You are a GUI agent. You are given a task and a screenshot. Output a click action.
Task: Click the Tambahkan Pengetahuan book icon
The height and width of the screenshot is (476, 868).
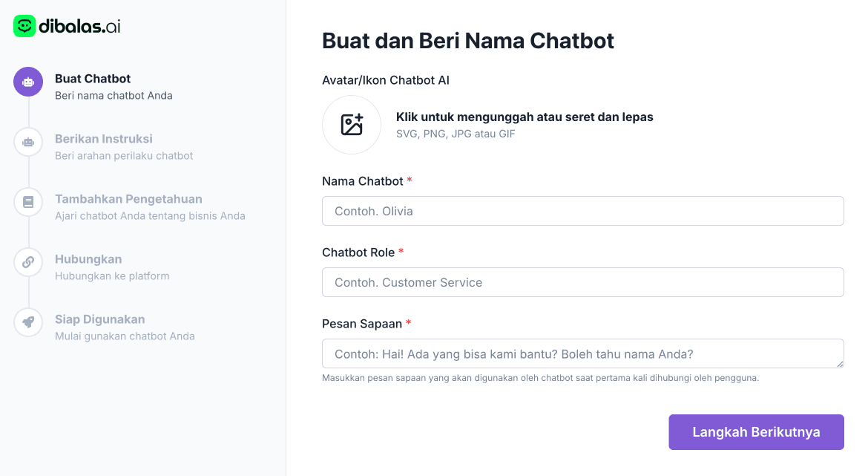pos(27,201)
